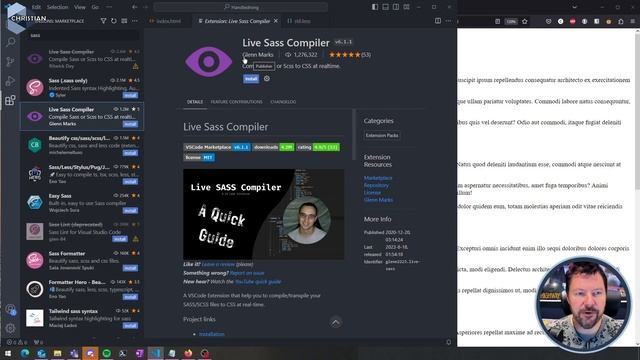Open the Extensions view in the activity bar
The width and height of the screenshot is (640, 360).
click(11, 100)
